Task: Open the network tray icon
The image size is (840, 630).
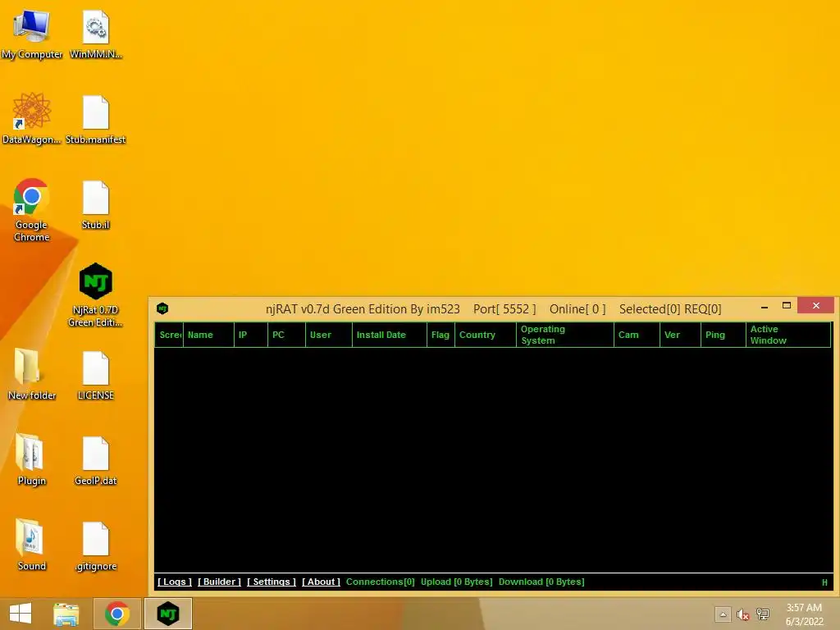Action: (x=763, y=614)
